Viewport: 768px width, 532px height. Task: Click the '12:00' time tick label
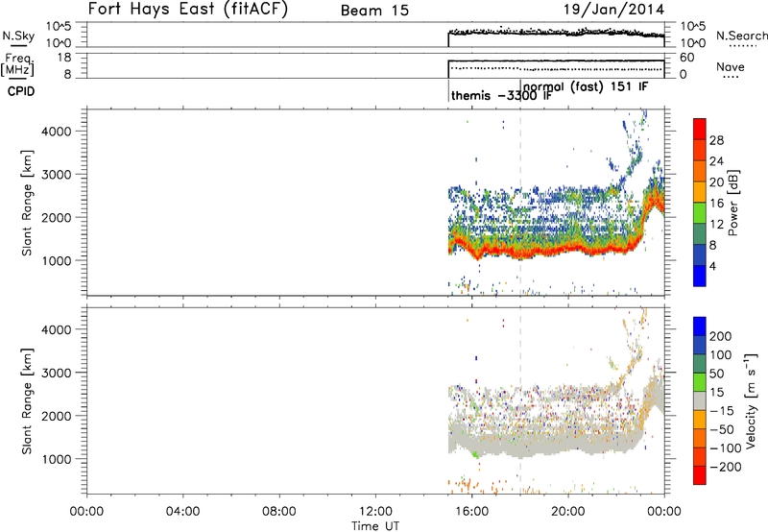tap(375, 512)
